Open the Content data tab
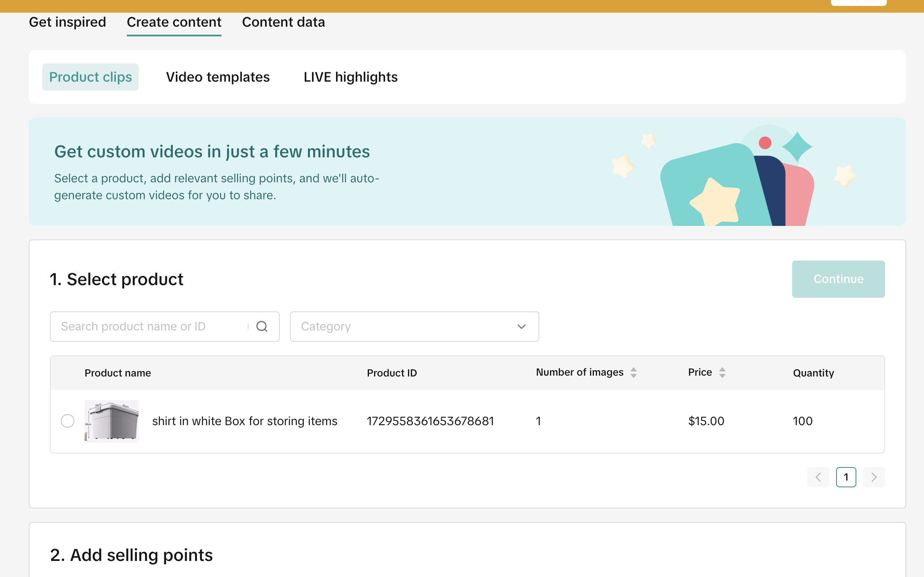 coord(283,22)
